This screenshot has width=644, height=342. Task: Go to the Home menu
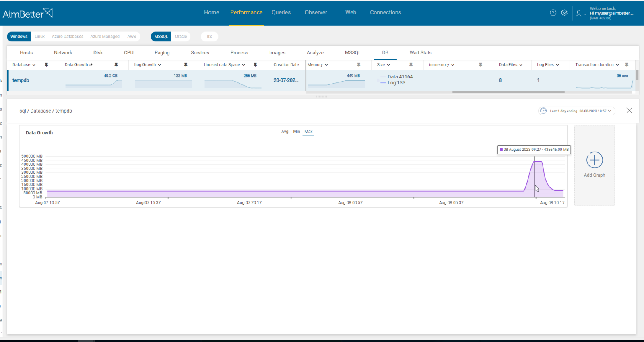pyautogui.click(x=211, y=12)
